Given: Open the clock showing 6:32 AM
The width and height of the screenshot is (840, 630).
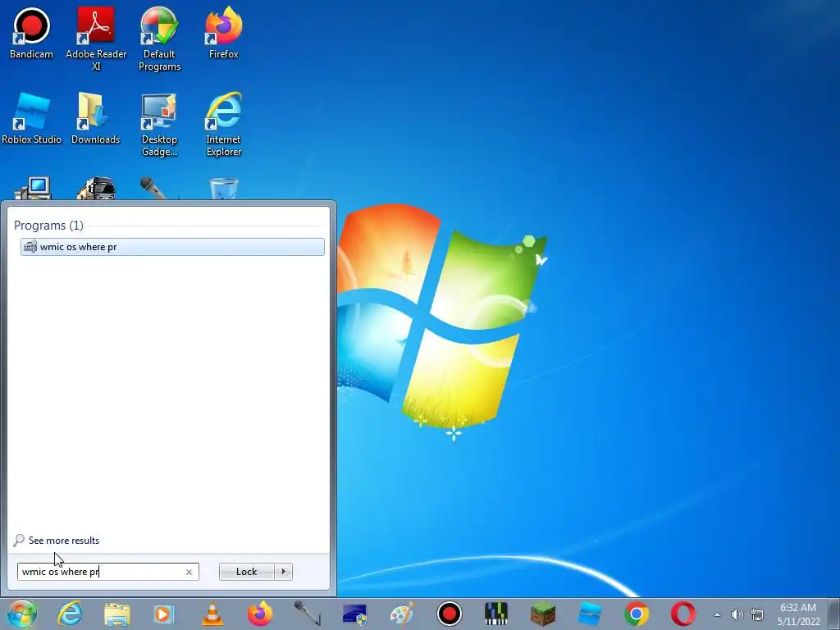Looking at the screenshot, I should pyautogui.click(x=798, y=614).
